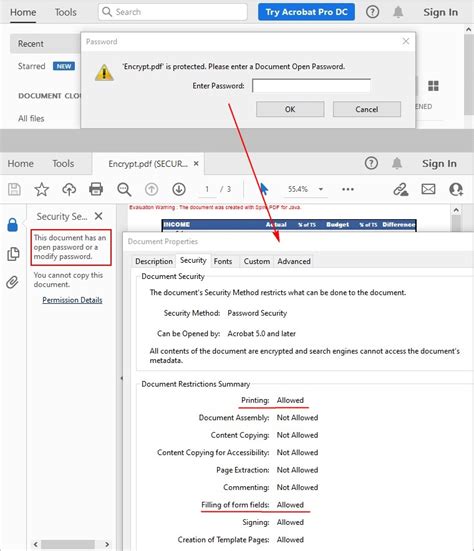Viewport: 474px width, 551px height.
Task: Click the Save disk icon in toolbar
Action: point(14,189)
